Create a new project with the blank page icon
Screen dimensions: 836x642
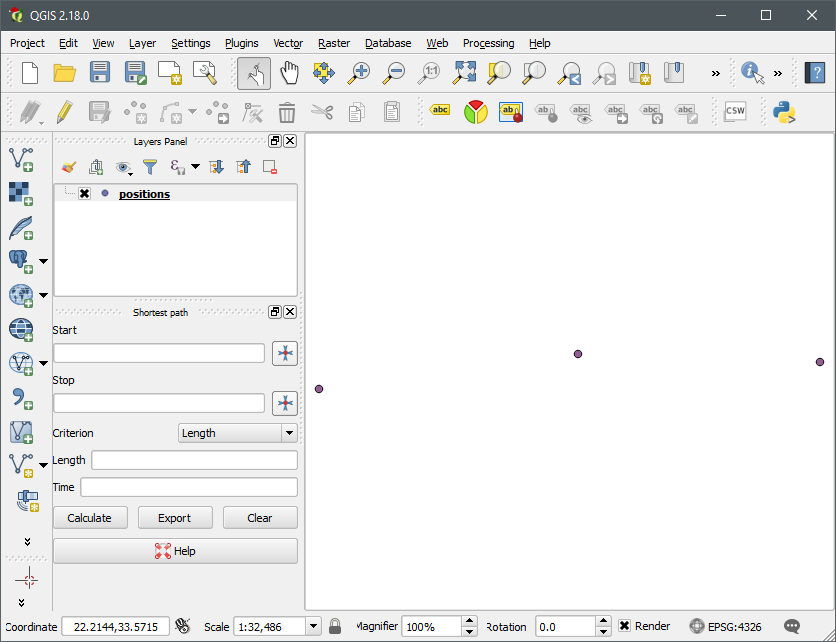30,73
